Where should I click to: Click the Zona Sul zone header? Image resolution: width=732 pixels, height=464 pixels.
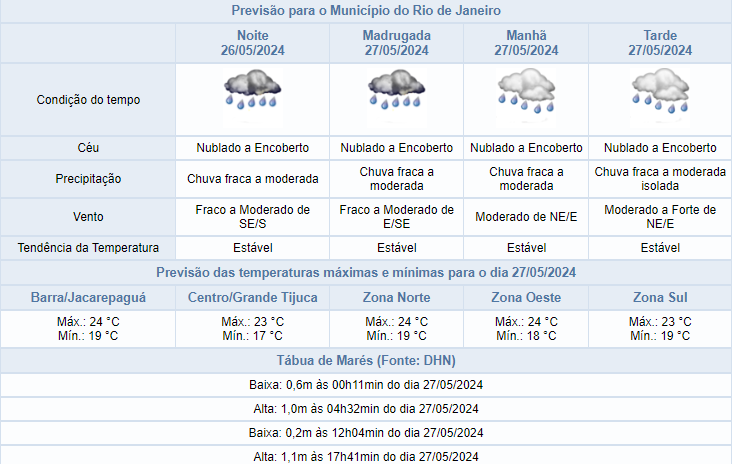[660, 298]
